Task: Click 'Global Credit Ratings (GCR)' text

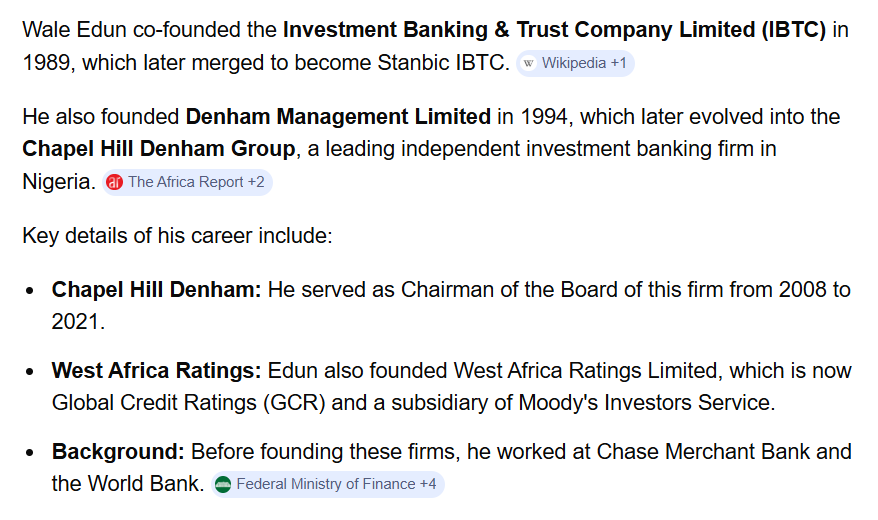Action: [x=189, y=403]
